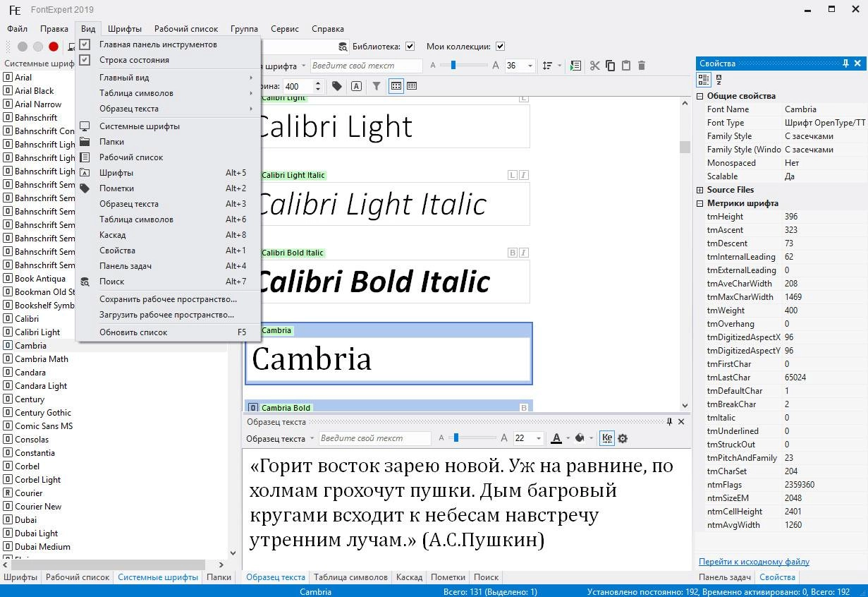Toggle the kerning Ke icon
Image resolution: width=868 pixels, height=597 pixels.
(606, 438)
